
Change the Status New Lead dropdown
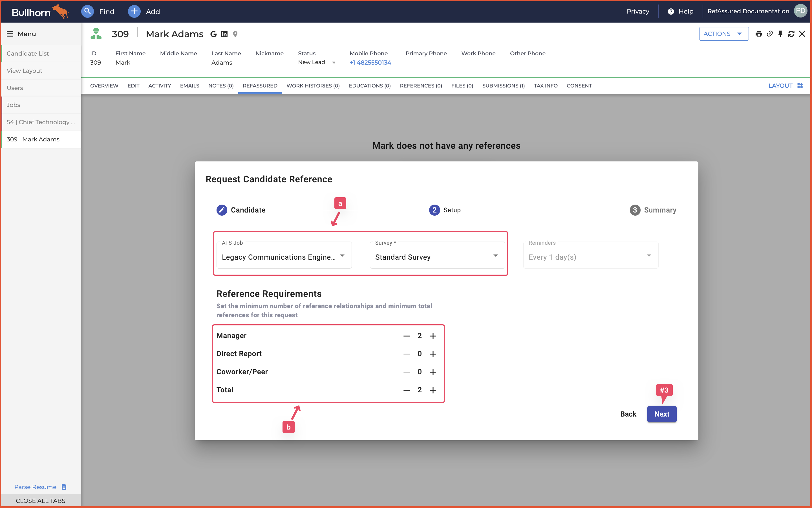(x=317, y=62)
